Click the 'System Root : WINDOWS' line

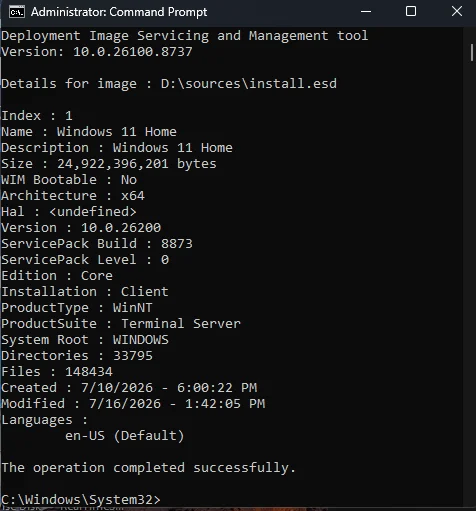(x=85, y=340)
